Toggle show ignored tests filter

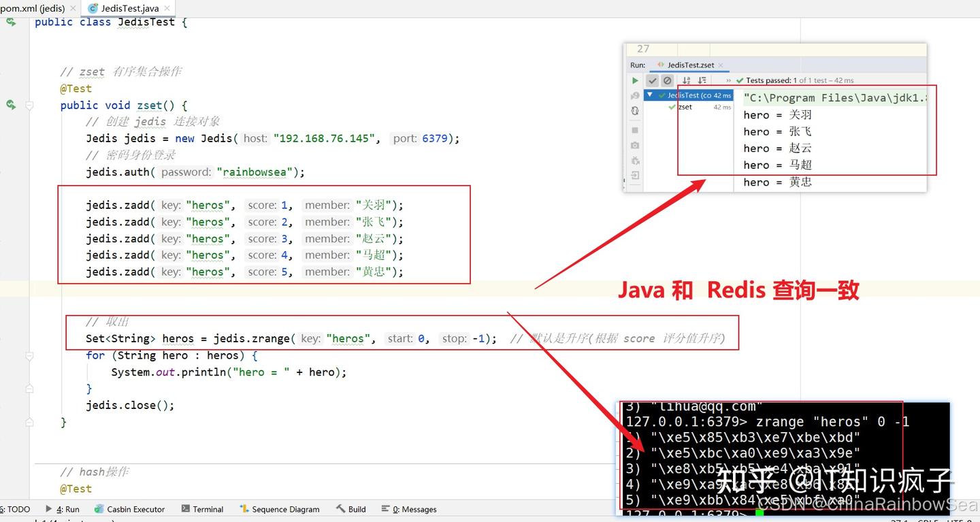point(667,80)
